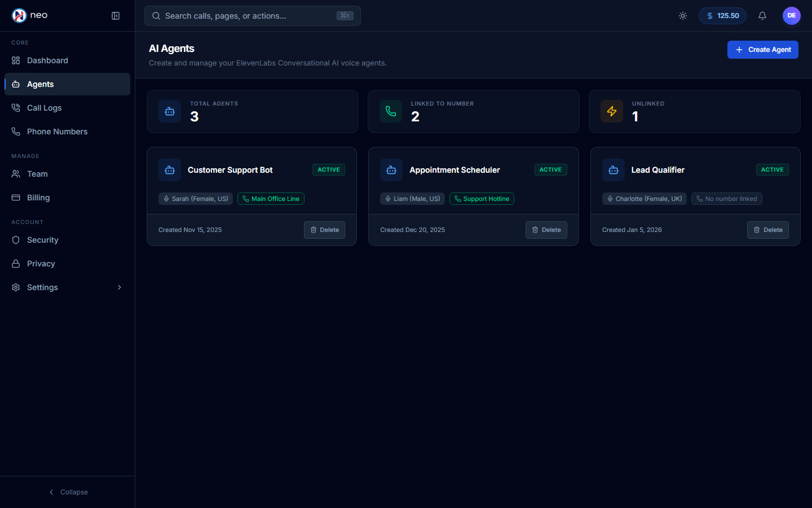Open the notifications bell

pos(762,16)
